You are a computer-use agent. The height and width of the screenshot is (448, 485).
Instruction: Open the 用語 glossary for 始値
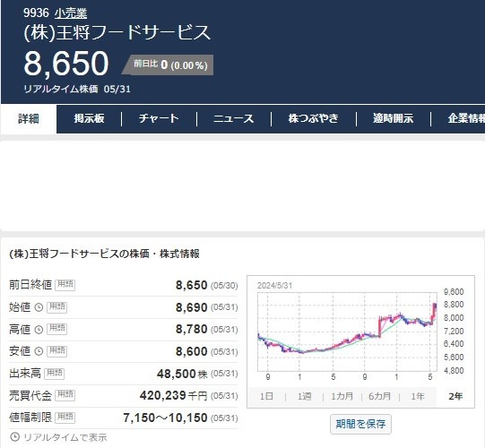(x=56, y=307)
